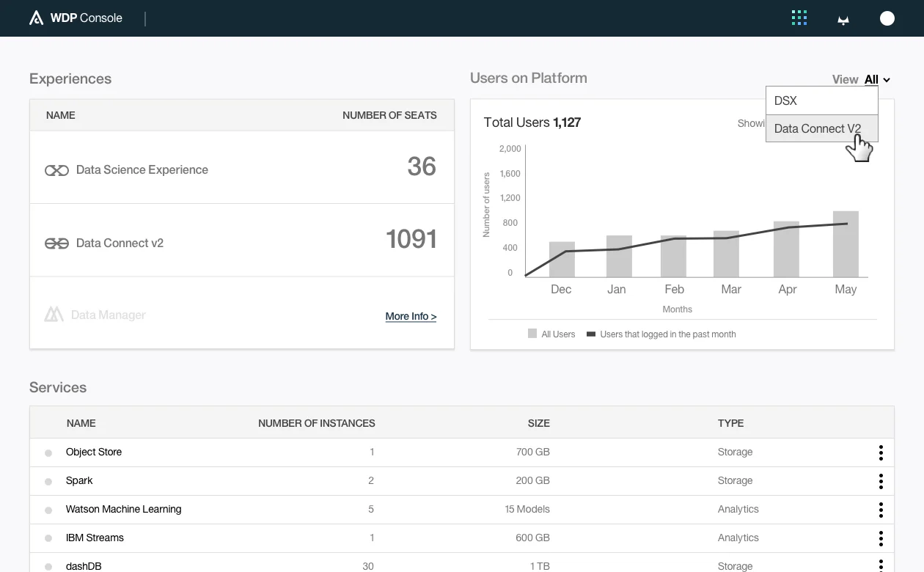The height and width of the screenshot is (572, 924).
Task: Open the Object Store row options menu
Action: point(881,452)
